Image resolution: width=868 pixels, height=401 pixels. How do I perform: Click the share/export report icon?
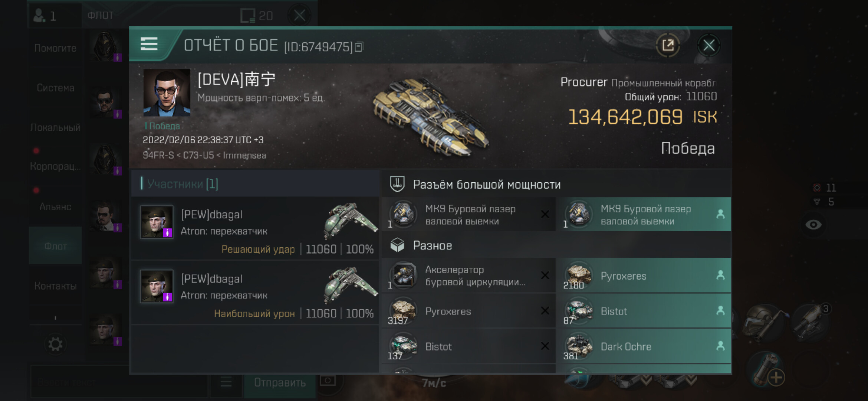(x=668, y=45)
